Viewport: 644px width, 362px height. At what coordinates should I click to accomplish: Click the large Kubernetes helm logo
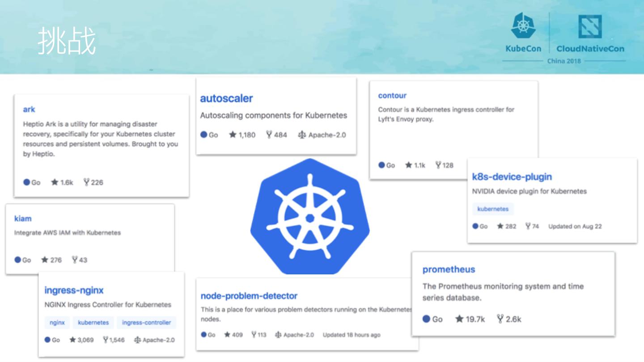310,216
